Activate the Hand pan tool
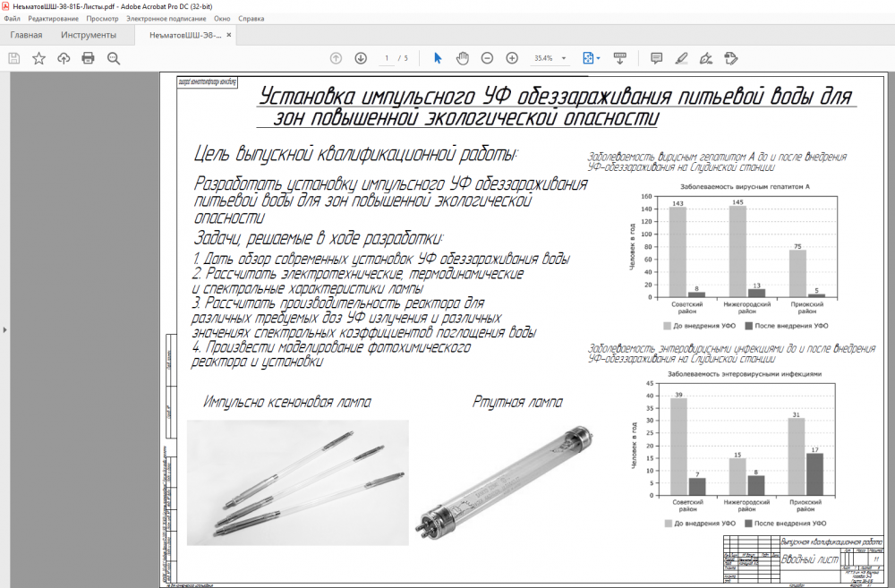 463,58
